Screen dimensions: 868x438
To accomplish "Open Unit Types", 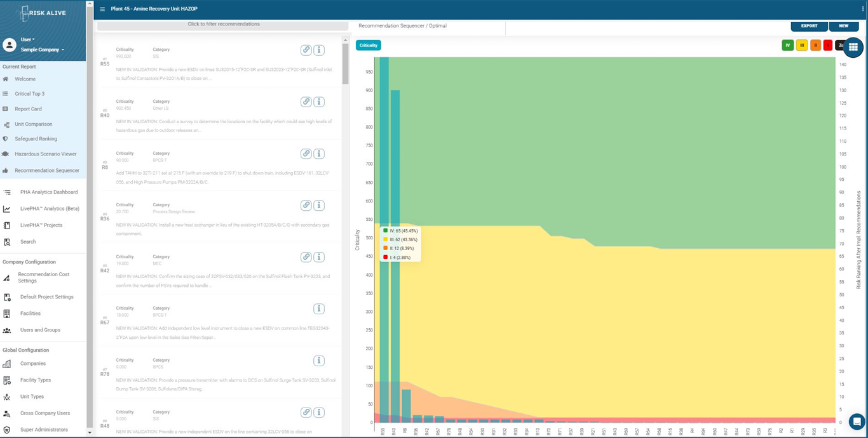I will click(x=32, y=397).
